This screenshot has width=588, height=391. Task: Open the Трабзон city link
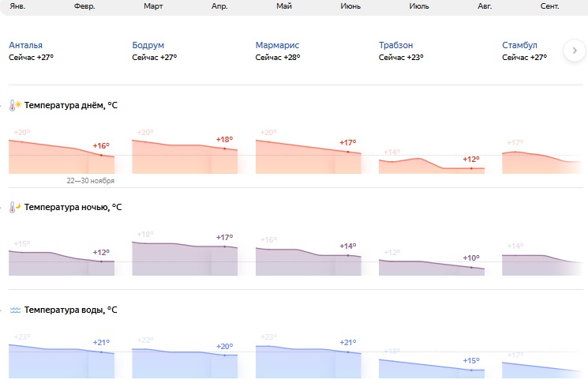396,45
